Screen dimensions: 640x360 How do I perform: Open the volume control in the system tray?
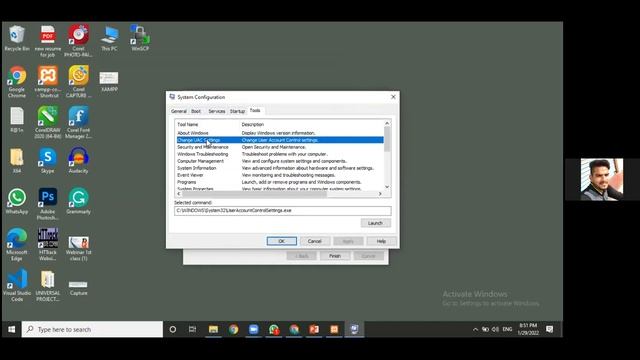coord(495,329)
